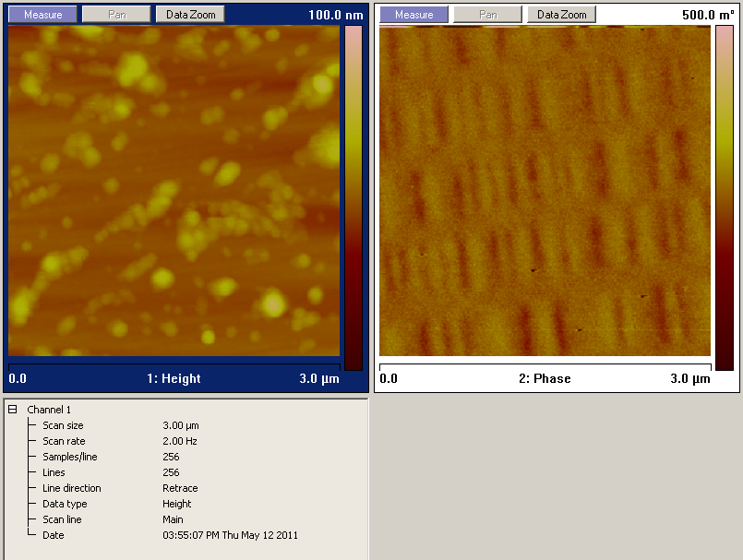Click the '3.0 µm' axis label under Phase
The image size is (743, 560).
pos(690,378)
